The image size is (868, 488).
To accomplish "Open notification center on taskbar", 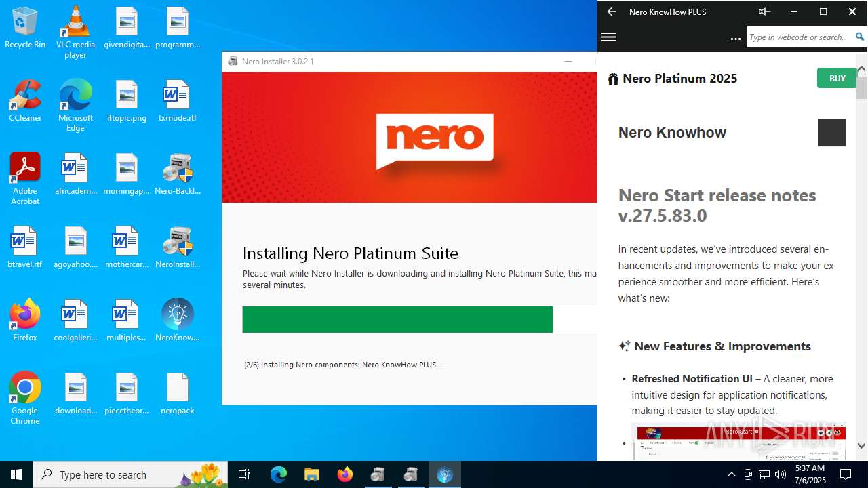I will (846, 474).
